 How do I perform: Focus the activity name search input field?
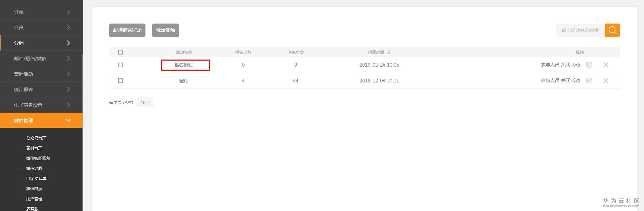[581, 30]
